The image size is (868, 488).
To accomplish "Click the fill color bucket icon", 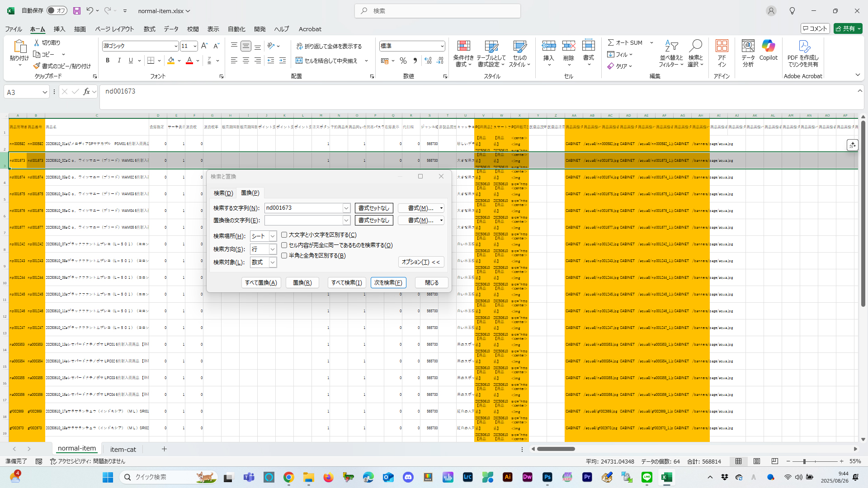I will coord(171,61).
